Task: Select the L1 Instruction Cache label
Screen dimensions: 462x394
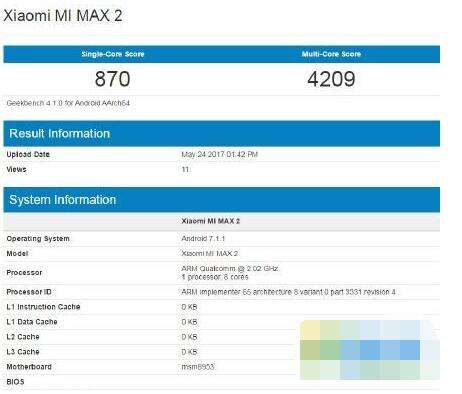Action: coord(43,307)
